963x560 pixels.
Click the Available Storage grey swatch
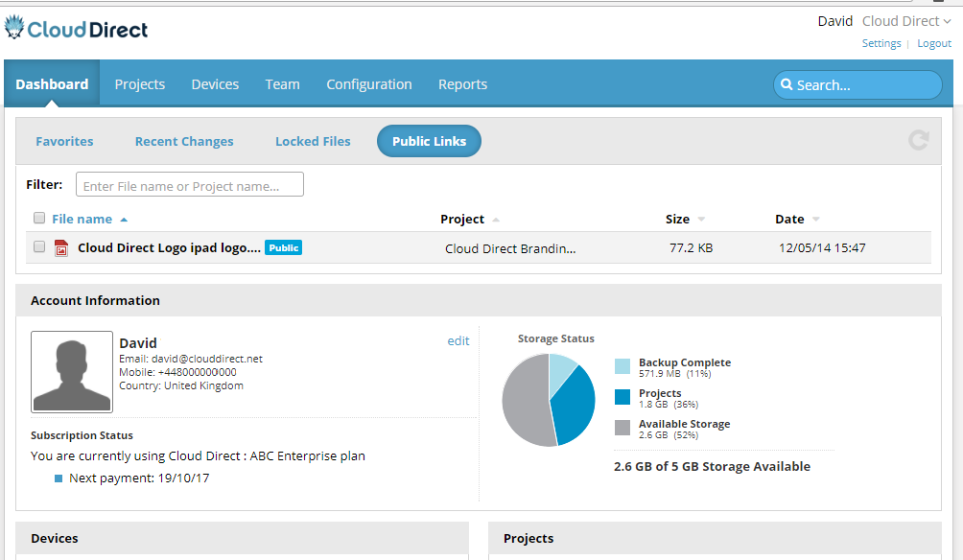pyautogui.click(x=622, y=428)
